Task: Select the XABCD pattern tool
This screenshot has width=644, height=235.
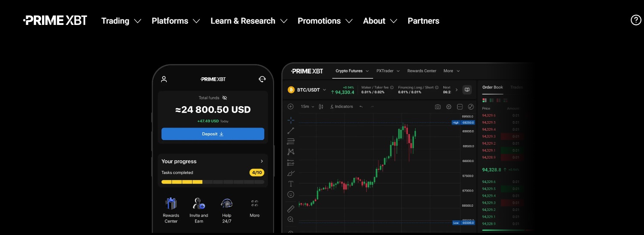Action: tap(291, 152)
